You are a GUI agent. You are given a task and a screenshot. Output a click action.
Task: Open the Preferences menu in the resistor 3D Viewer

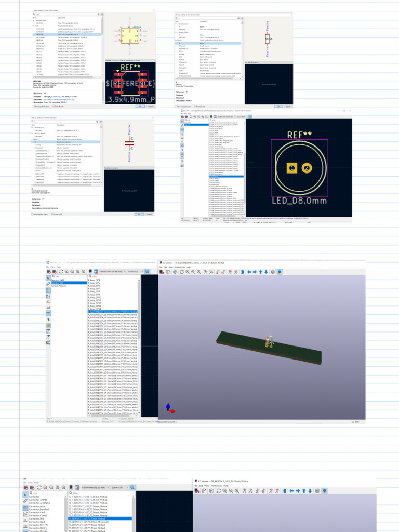[x=180, y=267]
